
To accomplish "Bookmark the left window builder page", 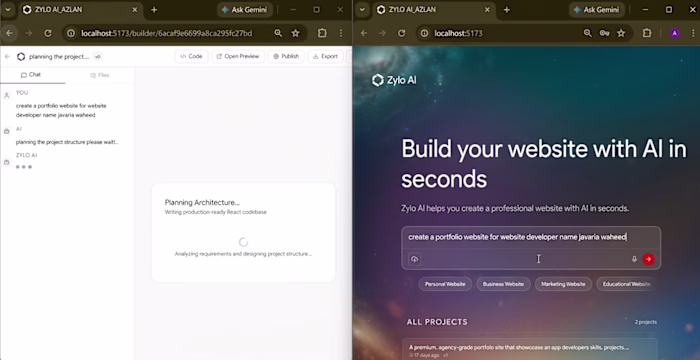I will (x=295, y=33).
